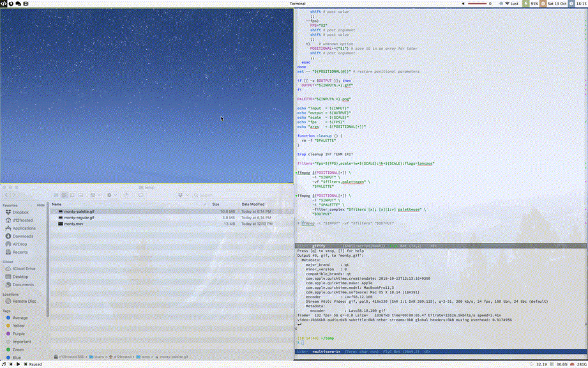This screenshot has width=588, height=368.
Task: Open the Action gear dropdown in Finder
Action: click(110, 195)
